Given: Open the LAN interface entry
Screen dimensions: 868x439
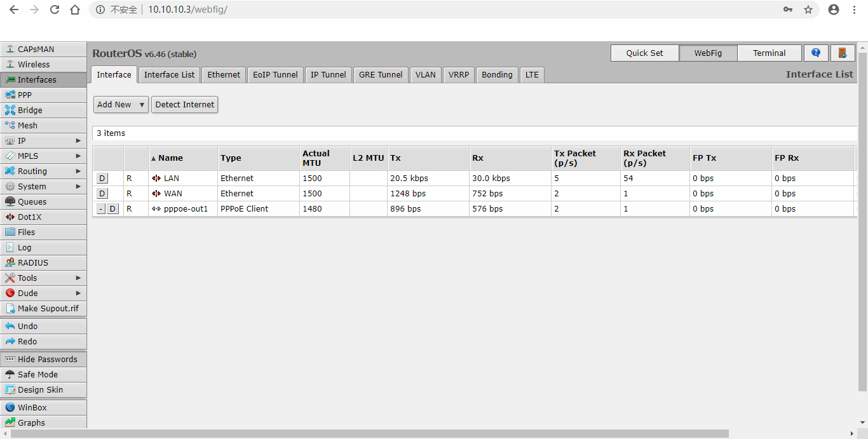Looking at the screenshot, I should [171, 179].
